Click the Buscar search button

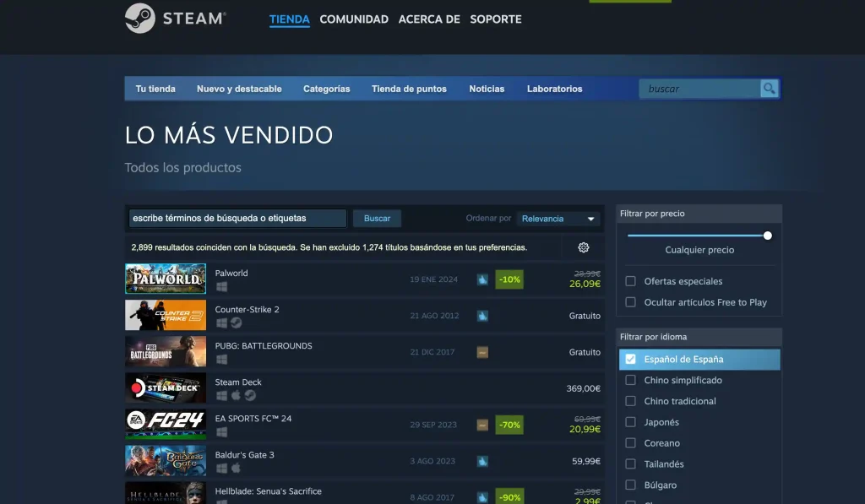point(377,219)
